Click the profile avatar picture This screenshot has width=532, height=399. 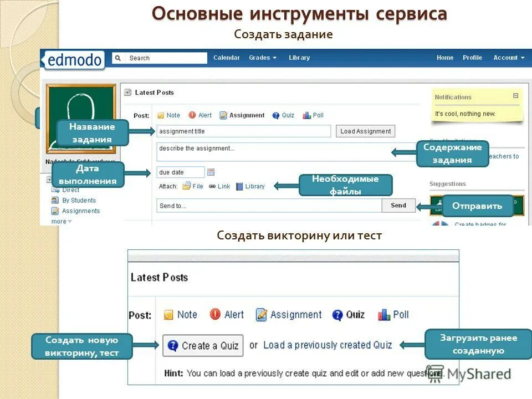click(x=81, y=119)
